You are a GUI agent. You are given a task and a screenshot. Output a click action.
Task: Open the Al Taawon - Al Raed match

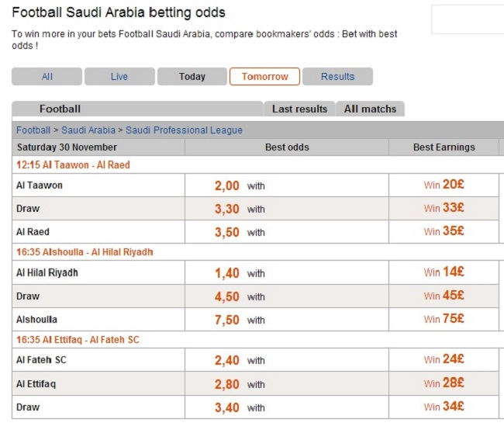74,165
